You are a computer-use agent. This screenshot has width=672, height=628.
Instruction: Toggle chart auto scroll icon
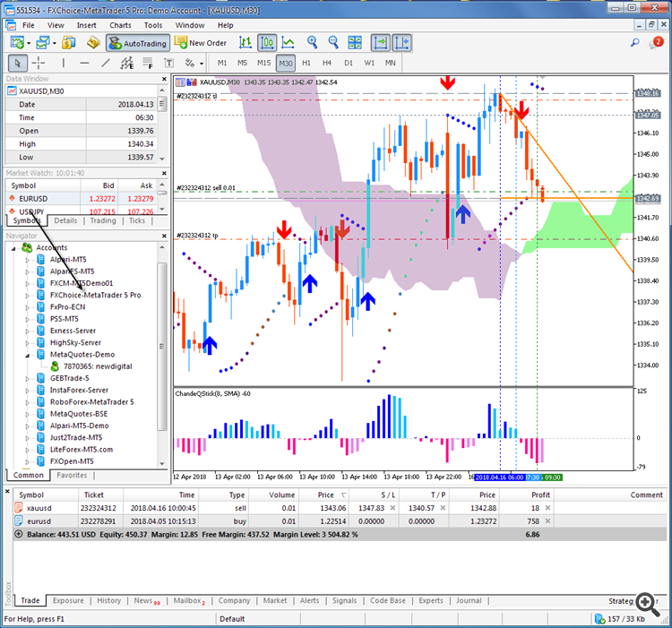coord(381,43)
